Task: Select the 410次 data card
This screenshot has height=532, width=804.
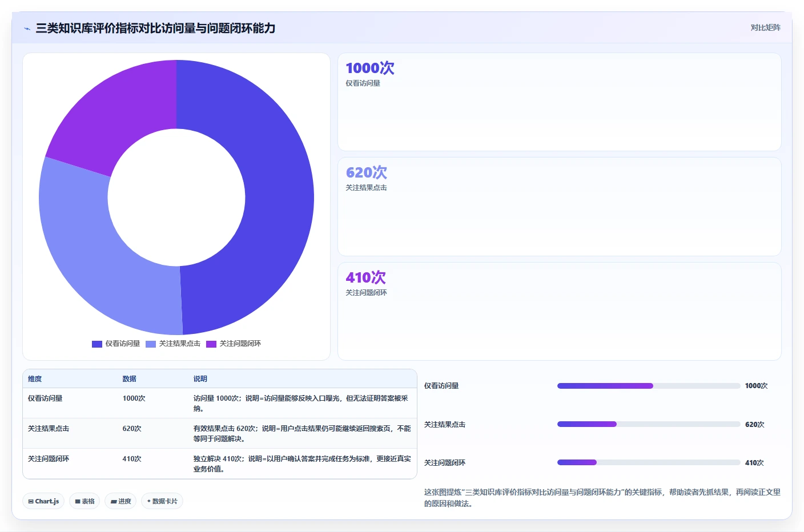Action: point(560,312)
